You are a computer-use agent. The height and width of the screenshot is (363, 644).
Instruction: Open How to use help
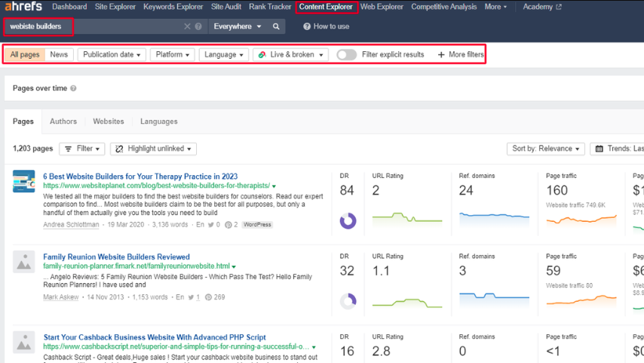tap(326, 26)
